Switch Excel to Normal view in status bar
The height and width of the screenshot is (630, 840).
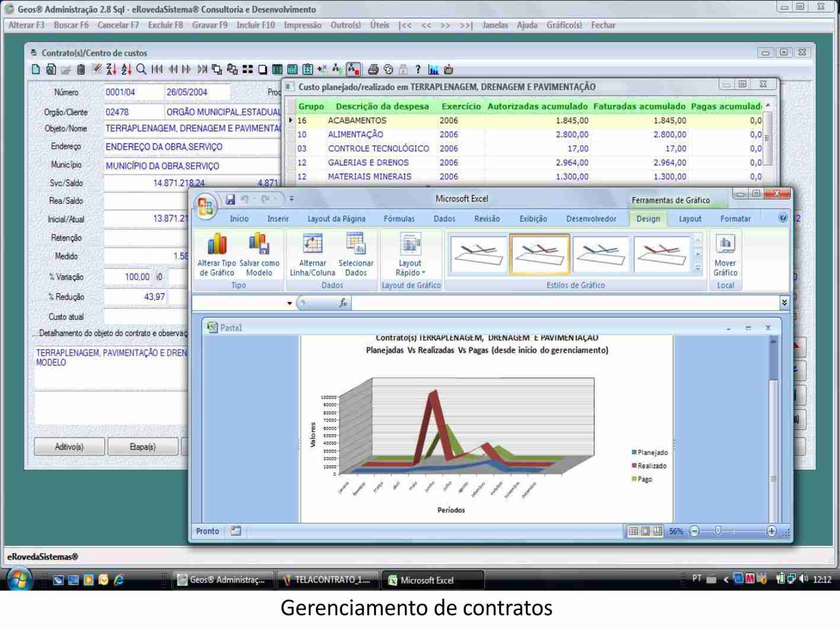coord(634,531)
